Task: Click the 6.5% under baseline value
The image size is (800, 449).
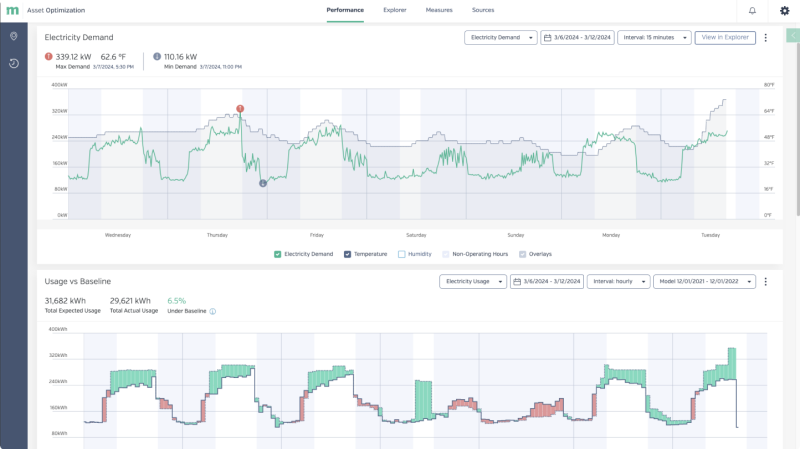Action: [177, 301]
